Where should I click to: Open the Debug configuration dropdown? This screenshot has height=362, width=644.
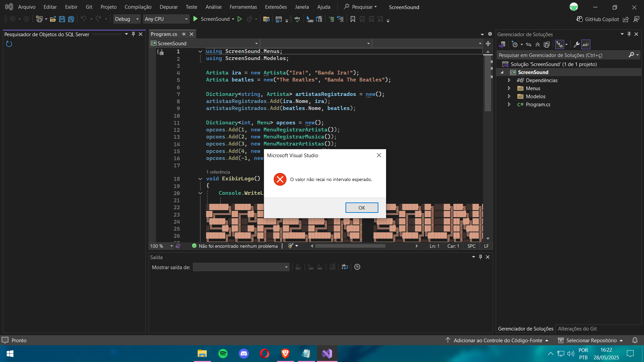126,19
